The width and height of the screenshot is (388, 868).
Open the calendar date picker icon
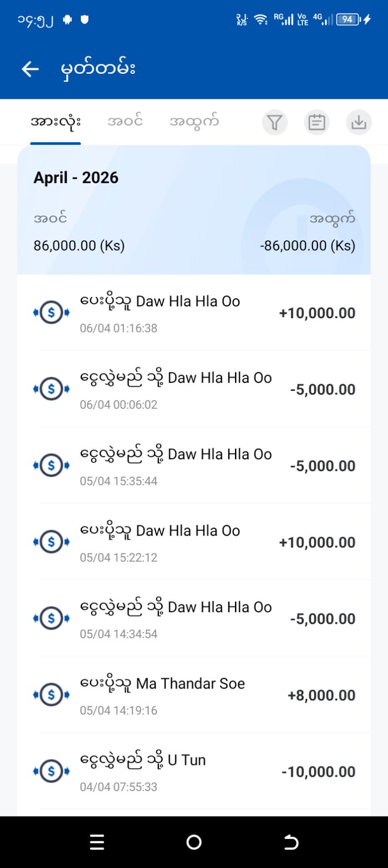316,123
